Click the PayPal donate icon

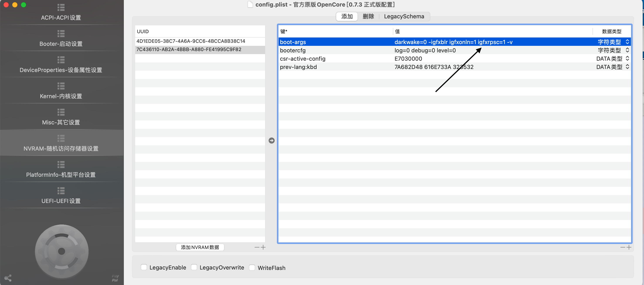(x=115, y=278)
